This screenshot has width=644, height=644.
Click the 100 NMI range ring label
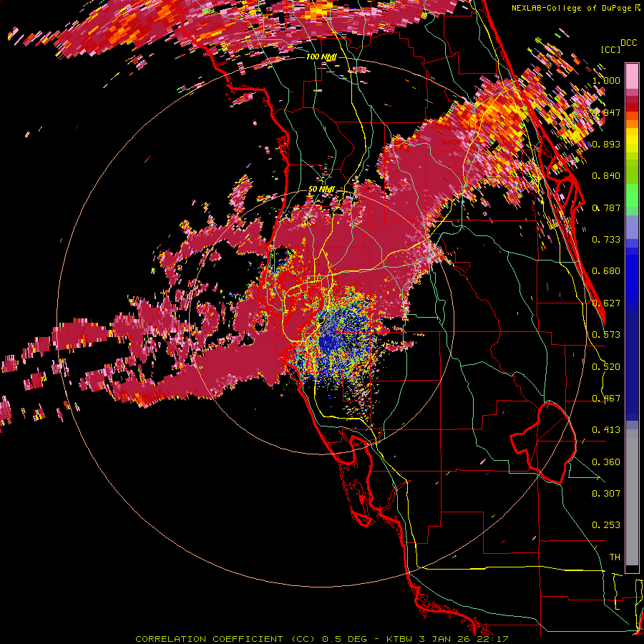click(x=321, y=57)
